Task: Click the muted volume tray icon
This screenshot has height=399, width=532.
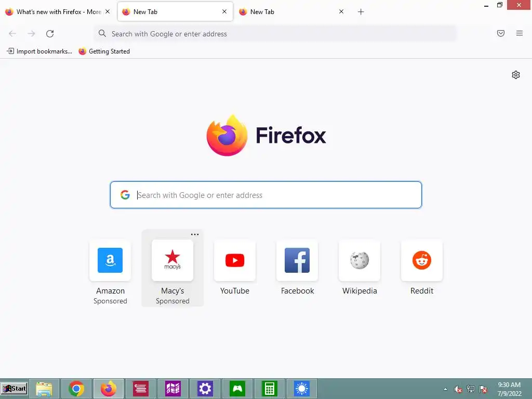Action: (x=458, y=389)
